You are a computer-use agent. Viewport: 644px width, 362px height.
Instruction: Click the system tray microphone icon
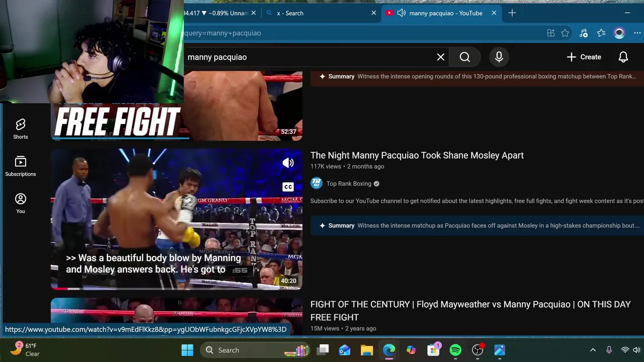click(x=609, y=350)
